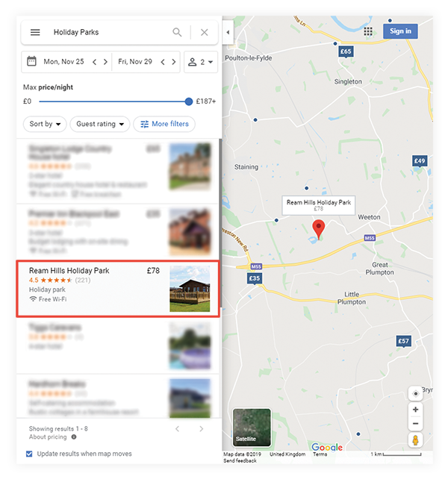This screenshot has width=448, height=479.
Task: Go to the previous results page
Action: point(178,429)
